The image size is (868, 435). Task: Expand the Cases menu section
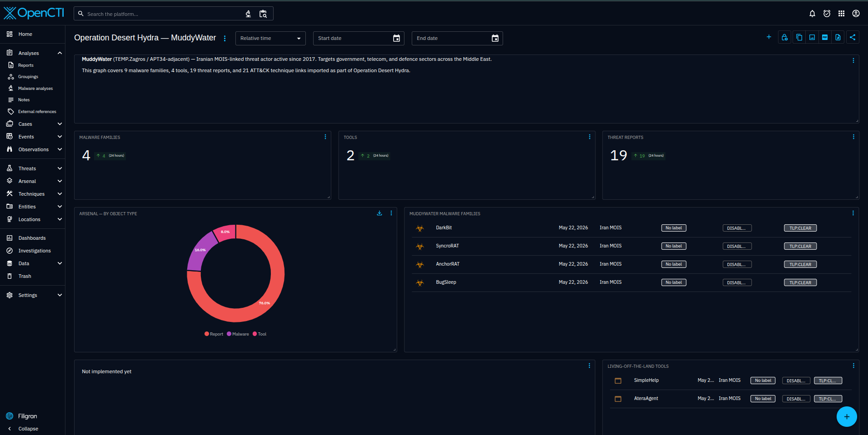[x=60, y=124]
